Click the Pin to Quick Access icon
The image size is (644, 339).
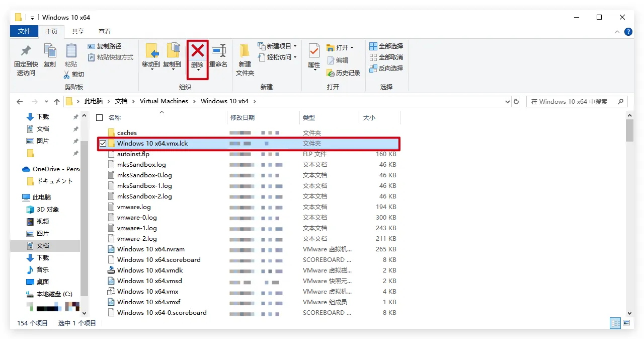click(26, 51)
